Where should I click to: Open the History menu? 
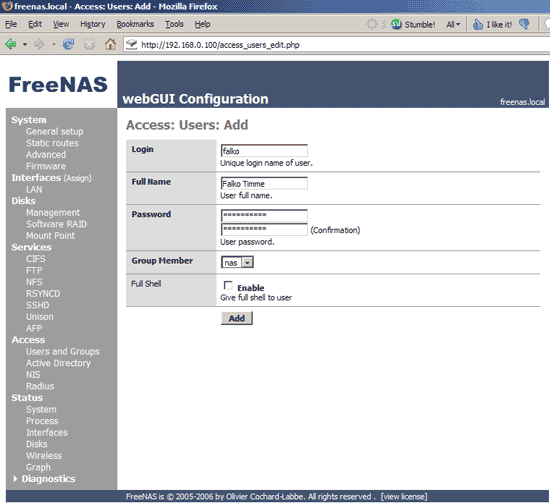(x=93, y=24)
